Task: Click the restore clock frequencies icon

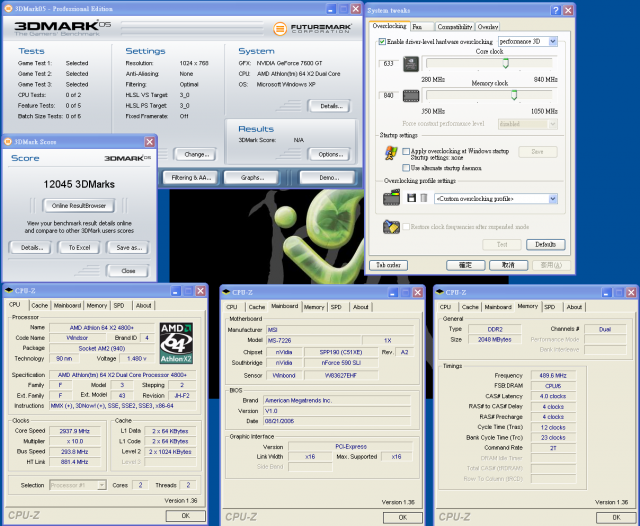Action: point(391,227)
